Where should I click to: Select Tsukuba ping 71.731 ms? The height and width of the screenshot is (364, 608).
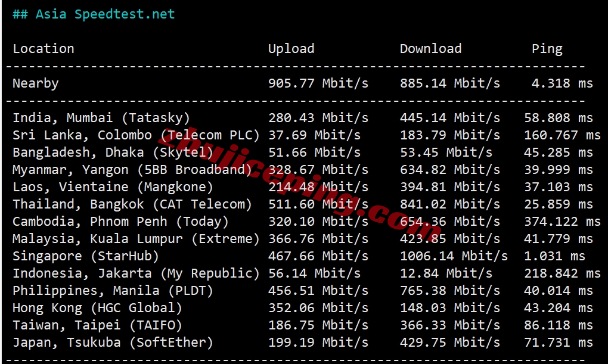coord(559,343)
